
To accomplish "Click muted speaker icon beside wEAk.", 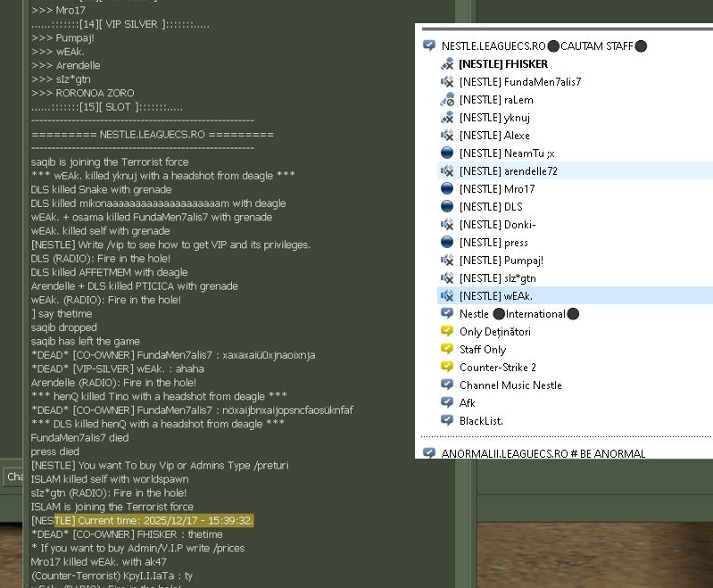I will coord(447,295).
